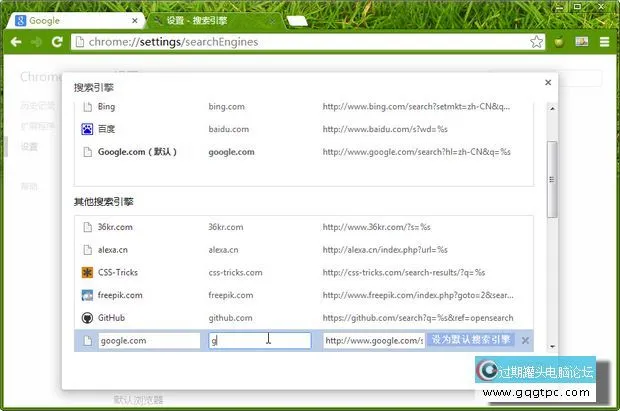Select the 36kr.com search engine row
Screen dimensions: 620x411
click(304, 227)
